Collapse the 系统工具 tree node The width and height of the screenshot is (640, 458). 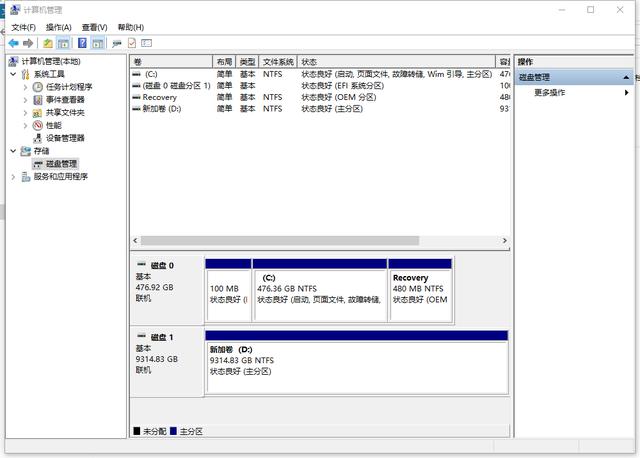(x=13, y=74)
